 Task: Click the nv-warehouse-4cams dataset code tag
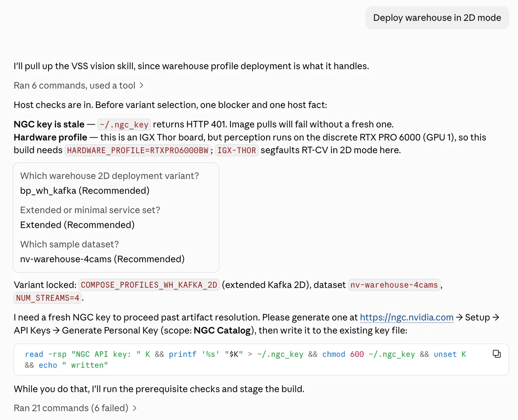[394, 285]
